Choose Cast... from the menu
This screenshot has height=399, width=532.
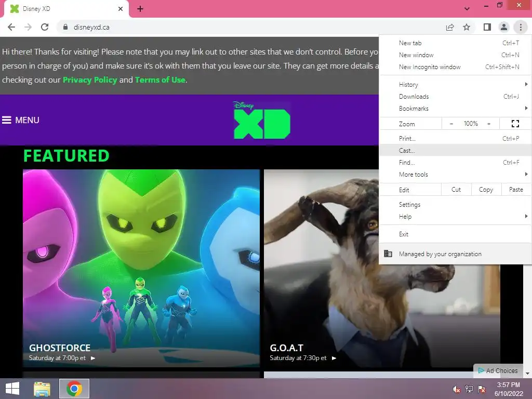[x=455, y=150]
